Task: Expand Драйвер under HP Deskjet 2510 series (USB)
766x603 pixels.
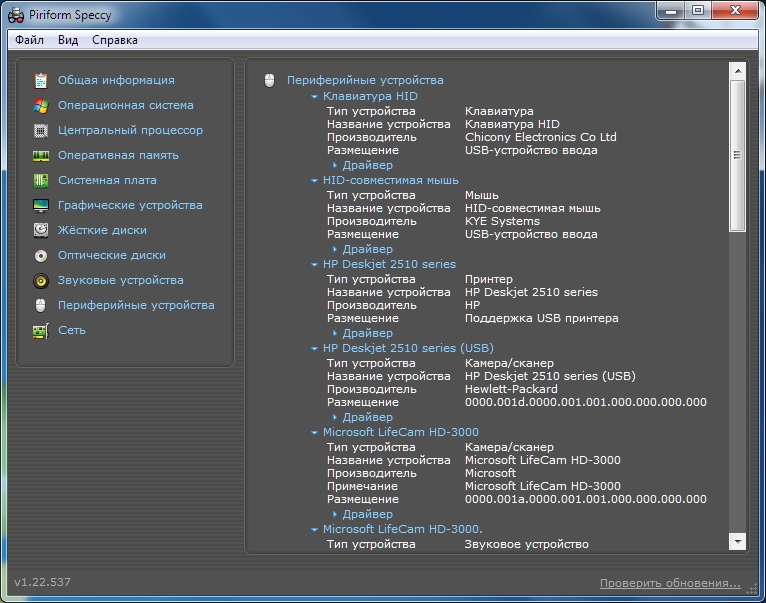Action: point(335,418)
